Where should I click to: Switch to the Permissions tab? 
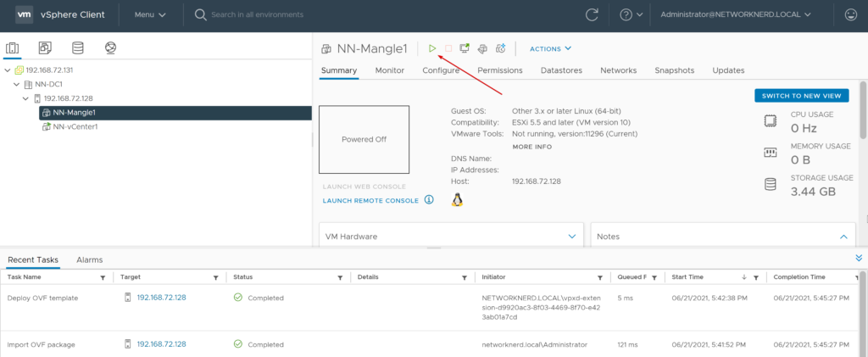pos(500,70)
